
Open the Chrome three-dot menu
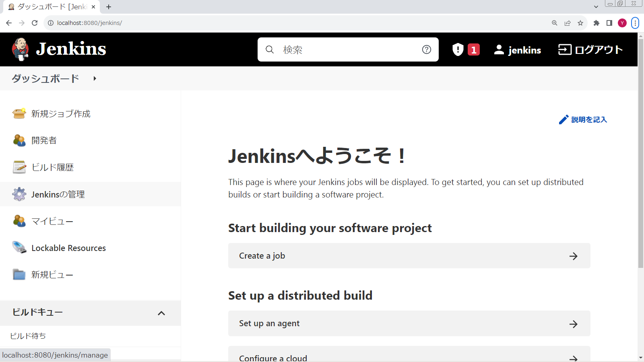point(635,23)
